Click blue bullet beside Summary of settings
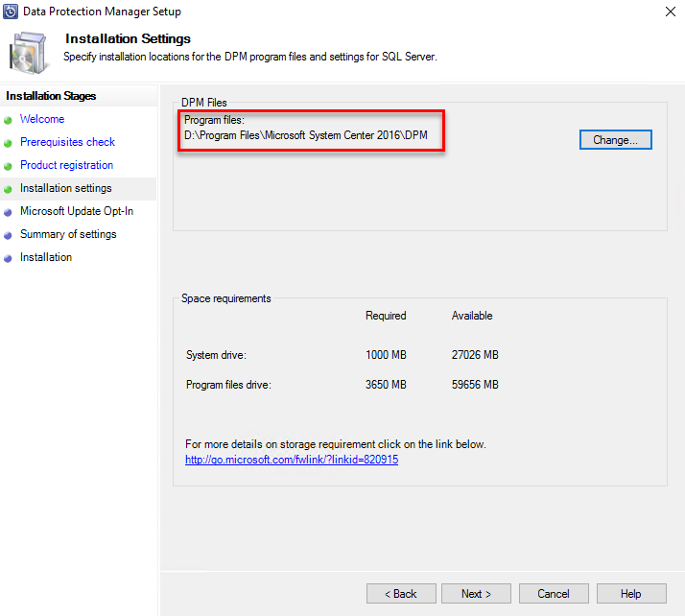Screen dimensions: 685x616 click(8, 235)
